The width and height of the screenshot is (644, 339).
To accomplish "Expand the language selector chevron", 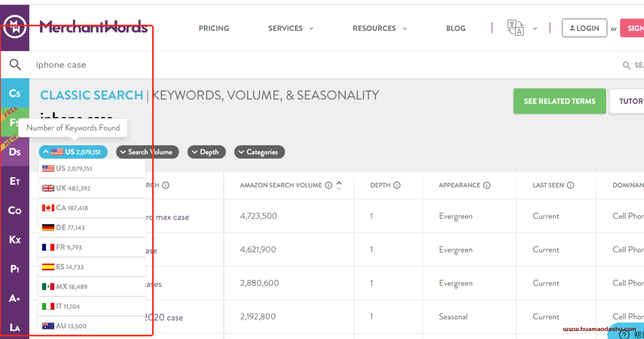I will [535, 28].
